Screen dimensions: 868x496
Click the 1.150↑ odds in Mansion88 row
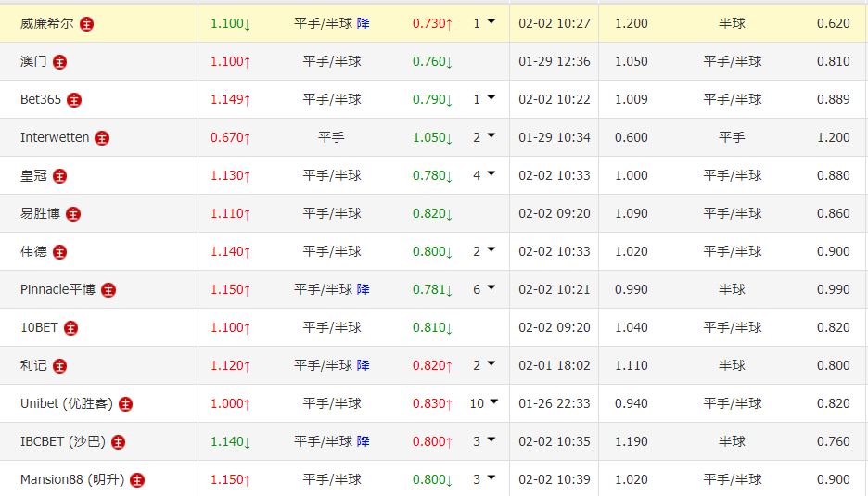(x=230, y=479)
